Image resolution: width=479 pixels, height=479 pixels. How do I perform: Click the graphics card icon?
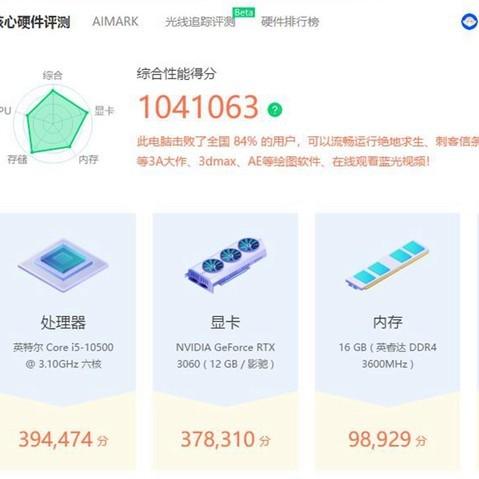(x=226, y=265)
